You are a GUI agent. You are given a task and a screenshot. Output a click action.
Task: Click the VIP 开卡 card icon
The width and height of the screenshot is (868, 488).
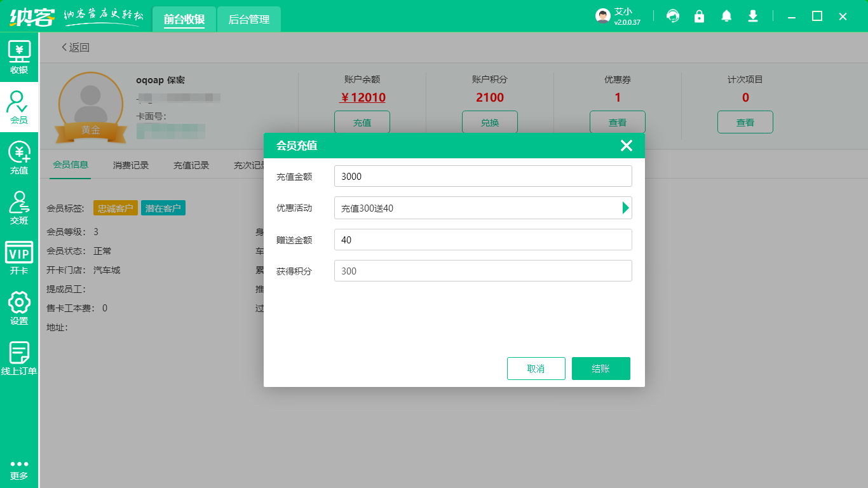pyautogui.click(x=19, y=257)
